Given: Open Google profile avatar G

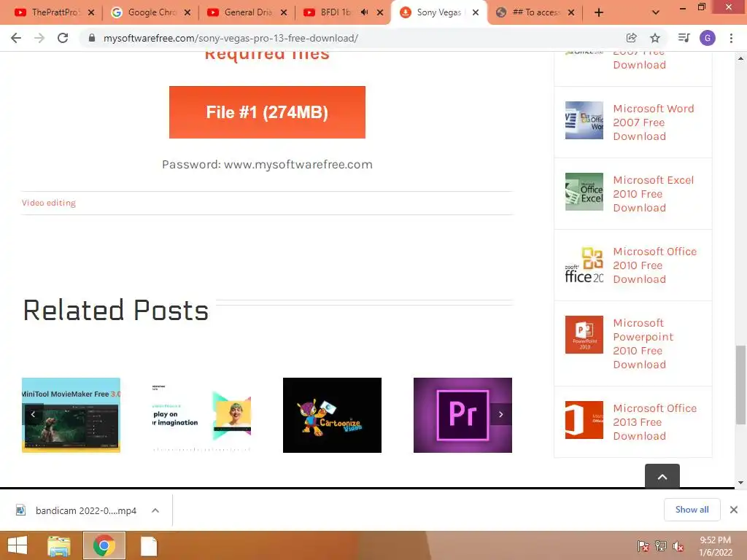Looking at the screenshot, I should coord(708,38).
